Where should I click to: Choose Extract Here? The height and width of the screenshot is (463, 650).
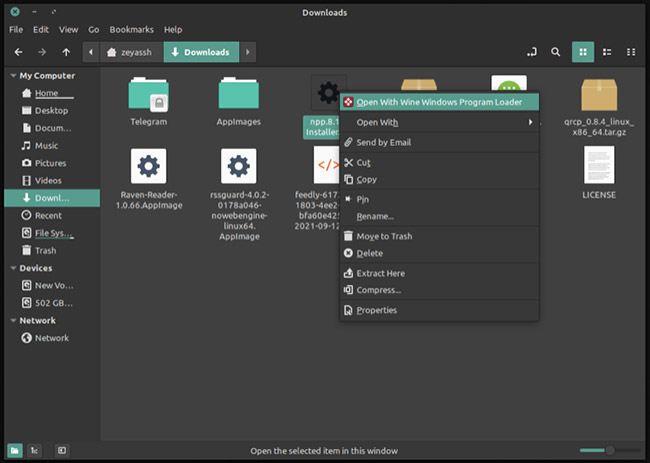(x=439, y=273)
